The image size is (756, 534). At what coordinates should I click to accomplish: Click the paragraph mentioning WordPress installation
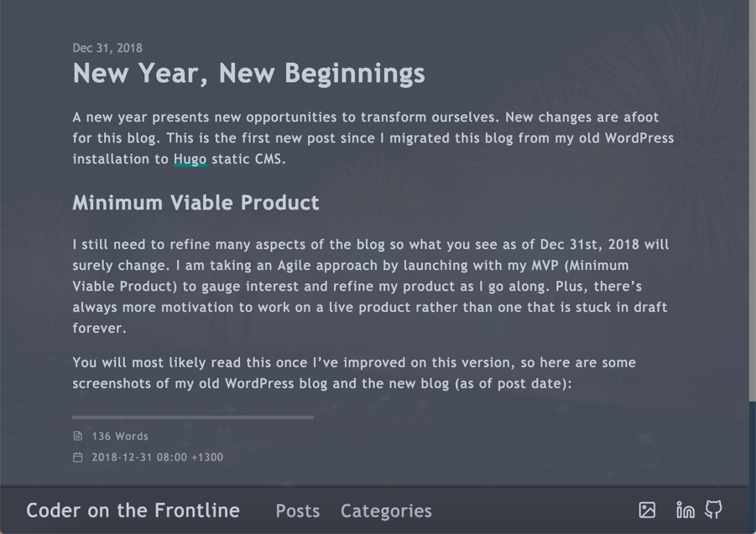coord(373,138)
